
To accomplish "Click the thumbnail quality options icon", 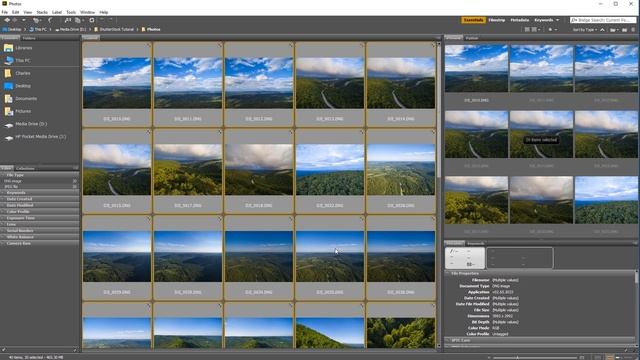I will (x=536, y=29).
